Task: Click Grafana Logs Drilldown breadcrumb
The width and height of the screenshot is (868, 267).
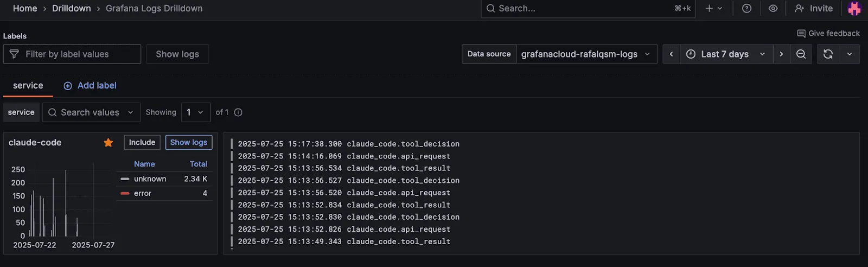Action: pos(154,8)
